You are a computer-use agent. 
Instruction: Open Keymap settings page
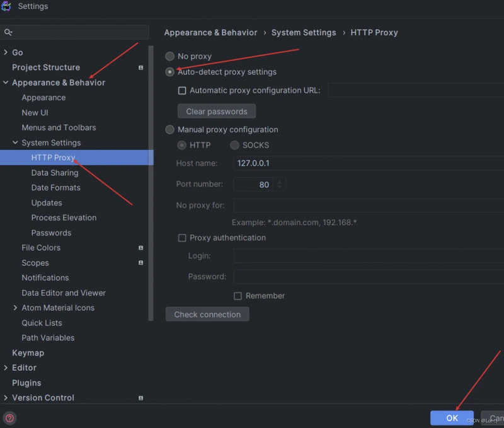point(28,353)
